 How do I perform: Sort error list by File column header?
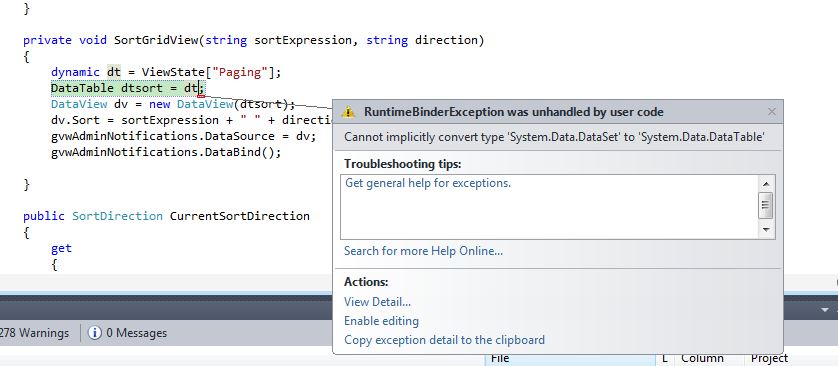[x=570, y=359]
